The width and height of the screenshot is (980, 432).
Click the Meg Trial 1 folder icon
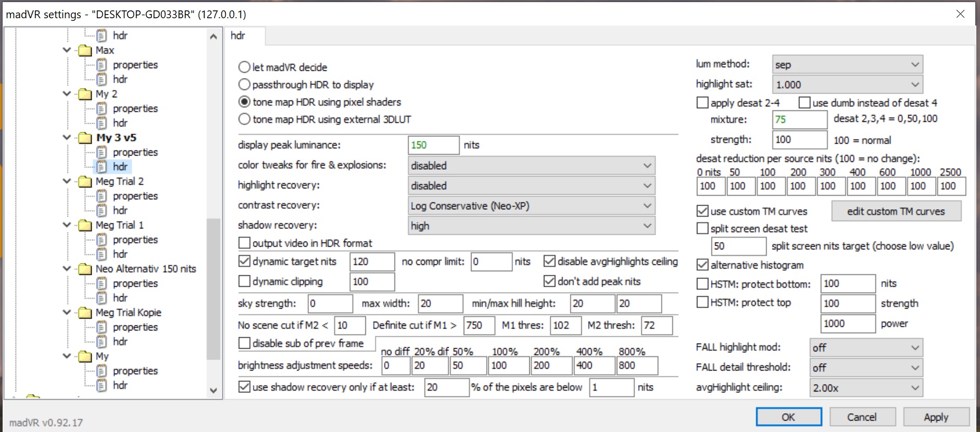point(85,225)
